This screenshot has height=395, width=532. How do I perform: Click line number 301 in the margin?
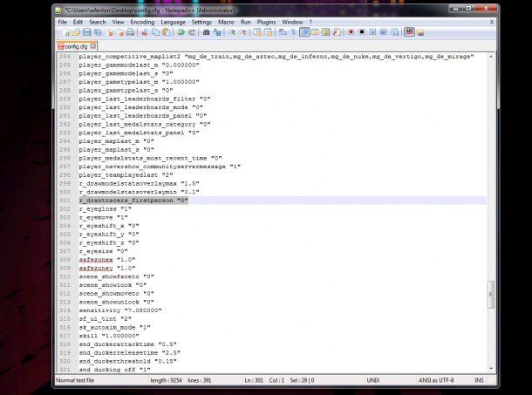point(65,201)
